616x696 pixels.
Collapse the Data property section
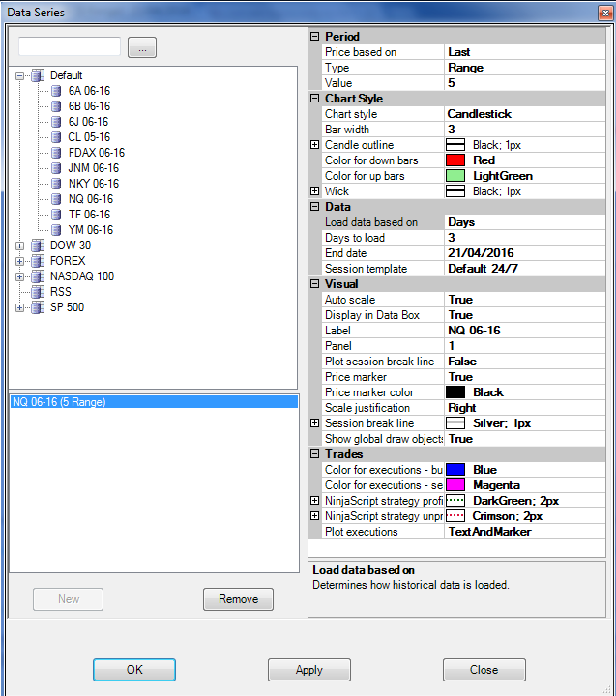(x=315, y=207)
